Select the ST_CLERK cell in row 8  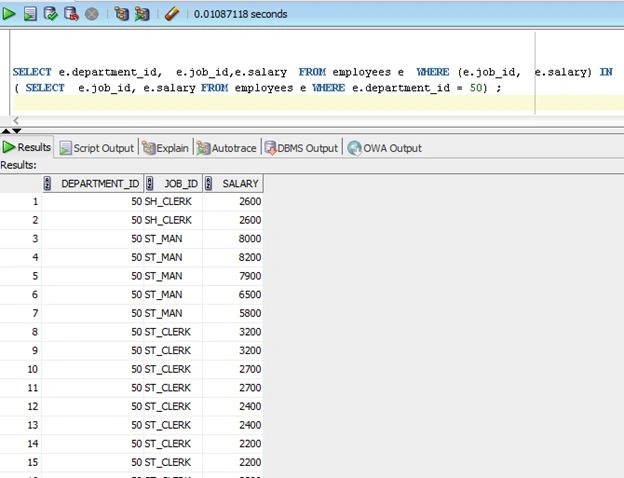click(173, 332)
